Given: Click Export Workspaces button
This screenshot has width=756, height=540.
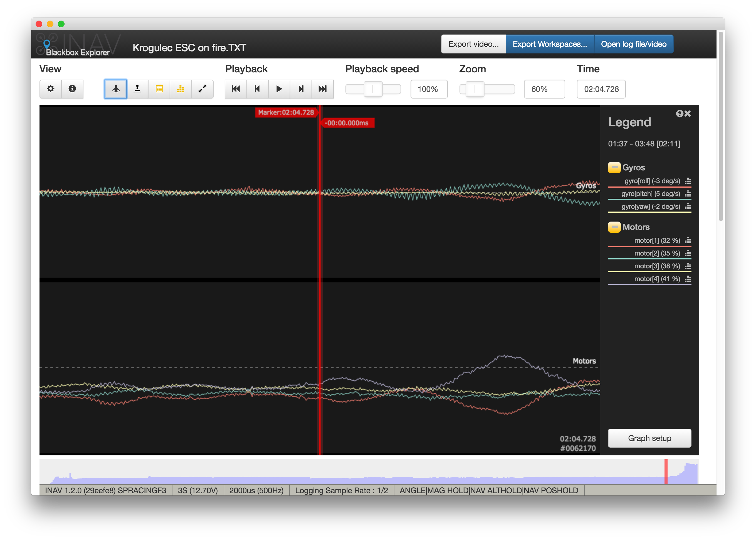Looking at the screenshot, I should point(550,44).
